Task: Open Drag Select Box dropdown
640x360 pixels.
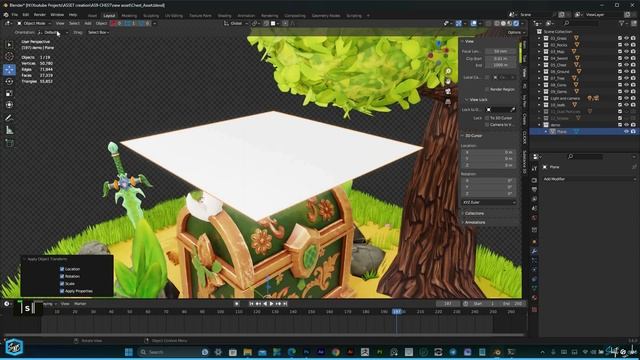Action: [x=99, y=32]
